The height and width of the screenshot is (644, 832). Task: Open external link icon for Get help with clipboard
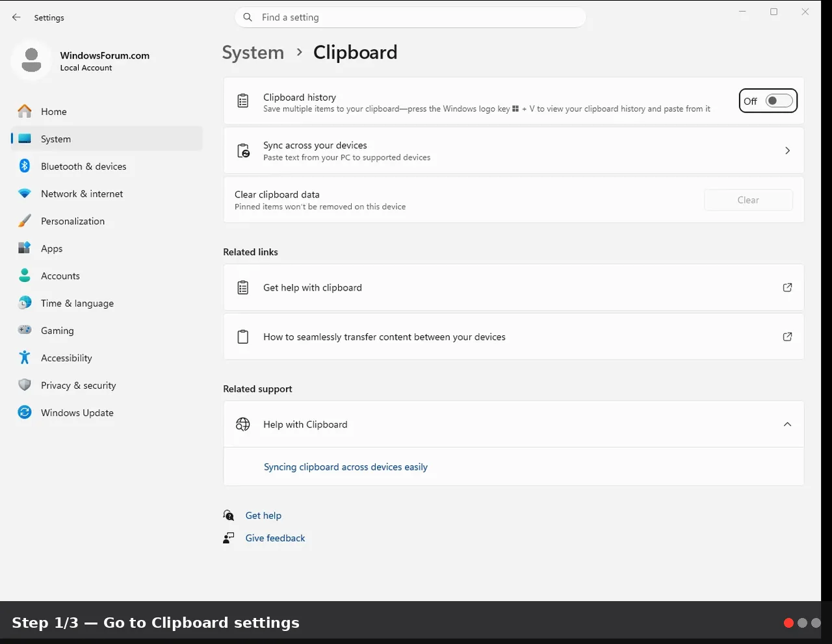click(x=787, y=287)
